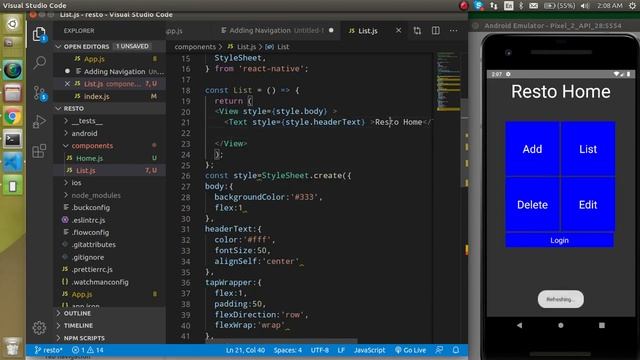Change JavaScript language mode in status bar

(x=369, y=350)
